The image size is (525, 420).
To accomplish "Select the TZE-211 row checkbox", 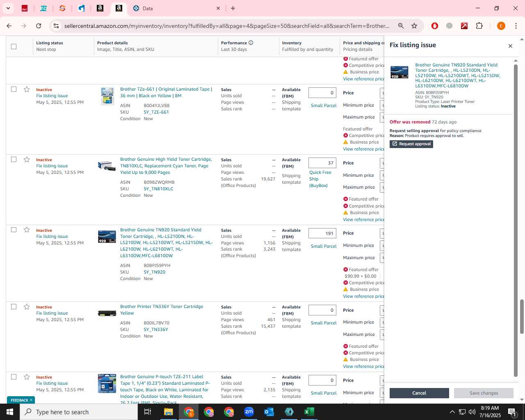I will click(14, 377).
